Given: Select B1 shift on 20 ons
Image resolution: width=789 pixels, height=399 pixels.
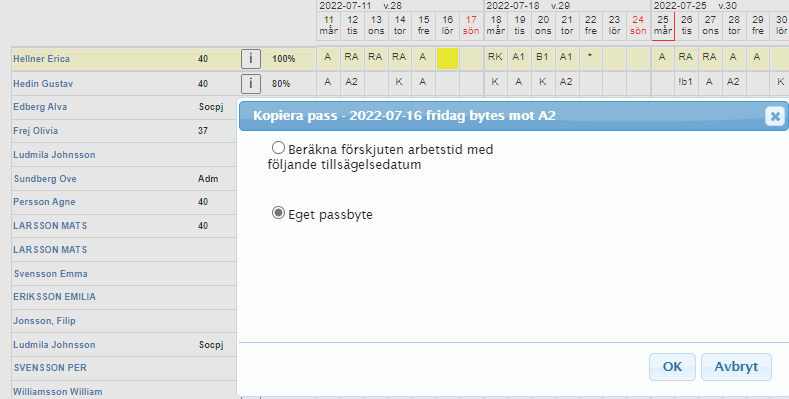Looking at the screenshot, I should pos(542,57).
